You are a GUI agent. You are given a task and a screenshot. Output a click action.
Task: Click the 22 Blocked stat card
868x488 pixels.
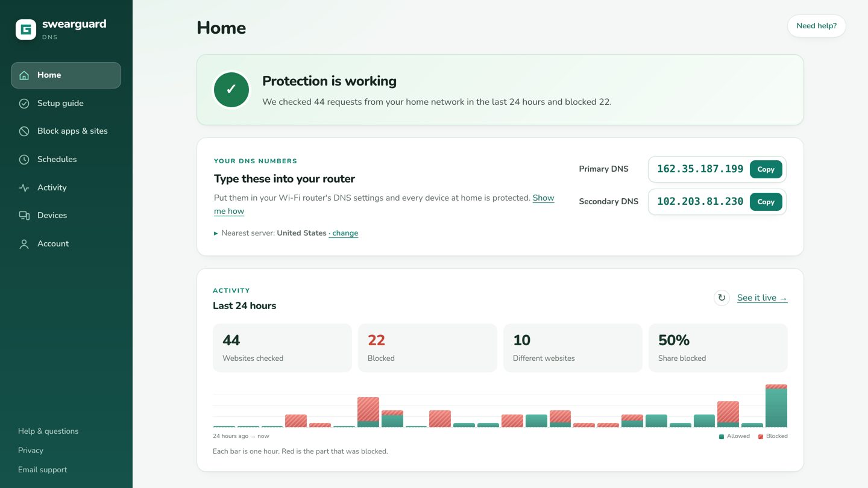[x=427, y=348]
